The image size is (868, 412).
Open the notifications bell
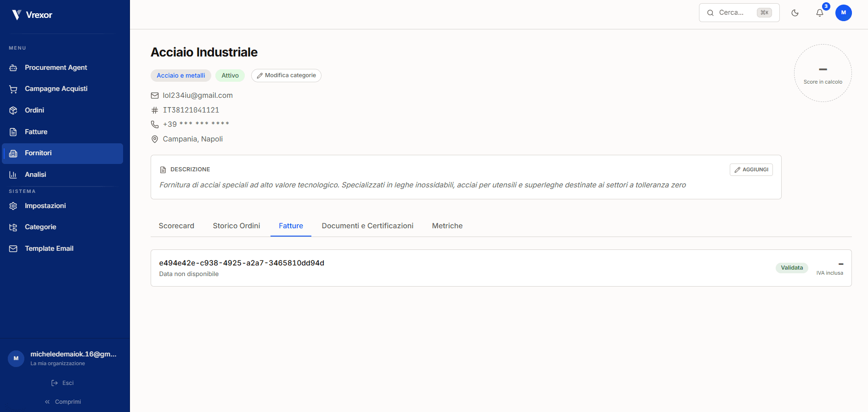pyautogui.click(x=820, y=13)
